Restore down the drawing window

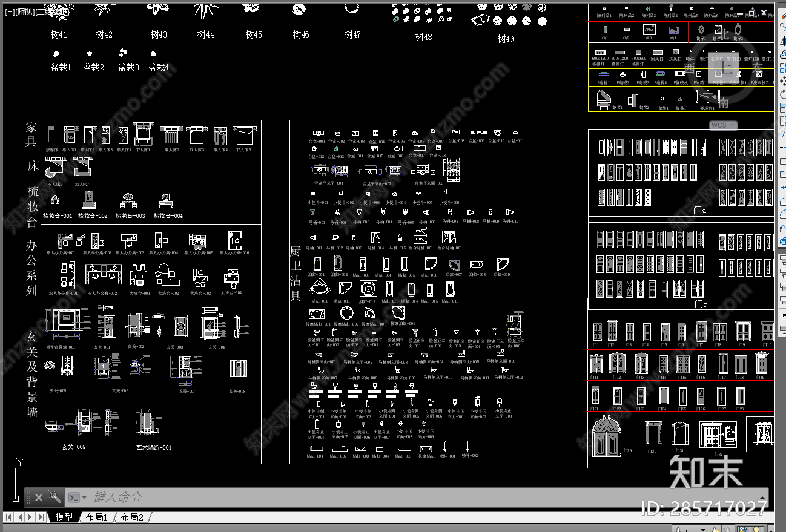(x=752, y=12)
